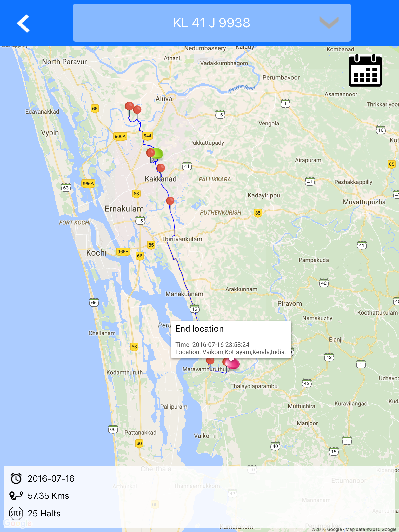This screenshot has width=399, height=532.
Task: Click the Manakunnam map label
Action: click(x=184, y=294)
